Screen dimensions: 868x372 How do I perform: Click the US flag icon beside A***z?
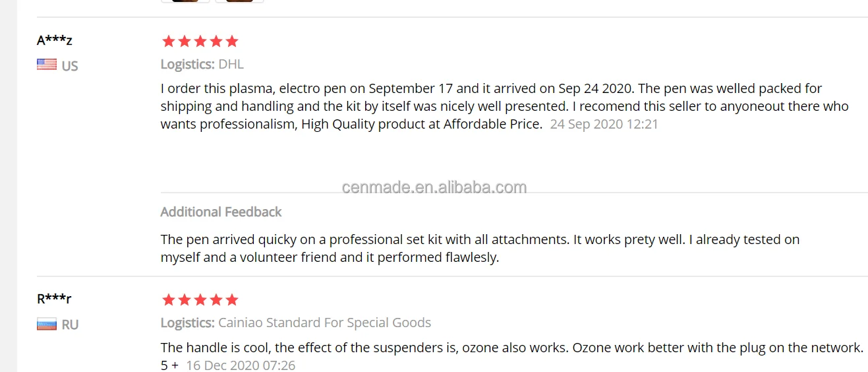[46, 65]
